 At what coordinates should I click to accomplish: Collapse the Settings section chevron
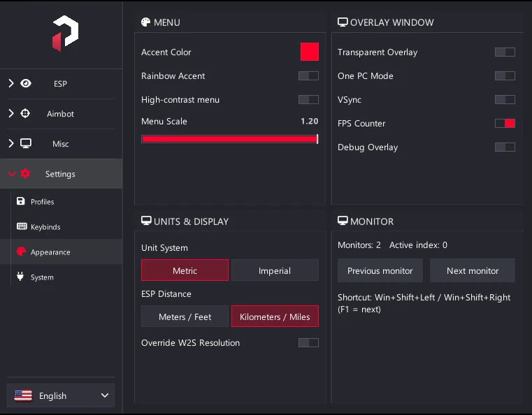[12, 174]
